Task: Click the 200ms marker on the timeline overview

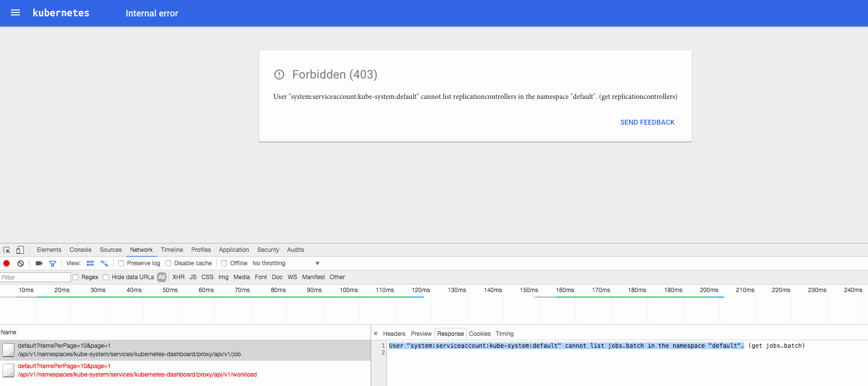Action: (x=709, y=290)
